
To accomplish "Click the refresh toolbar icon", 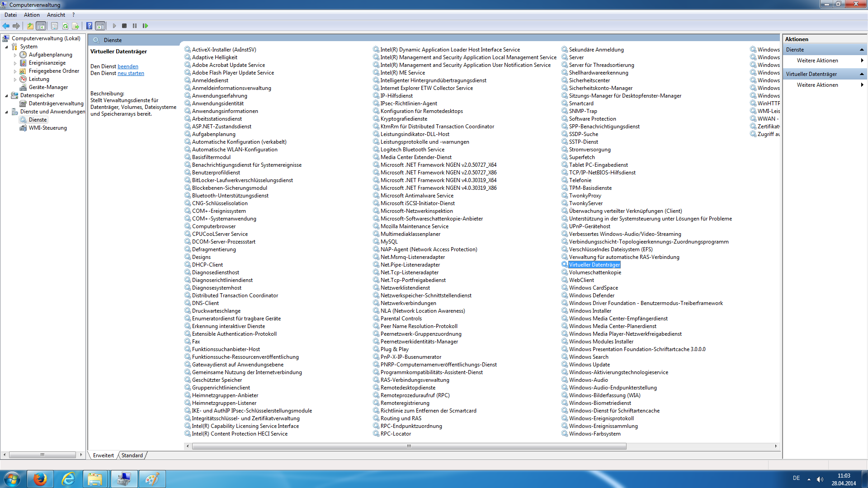I will (x=65, y=26).
